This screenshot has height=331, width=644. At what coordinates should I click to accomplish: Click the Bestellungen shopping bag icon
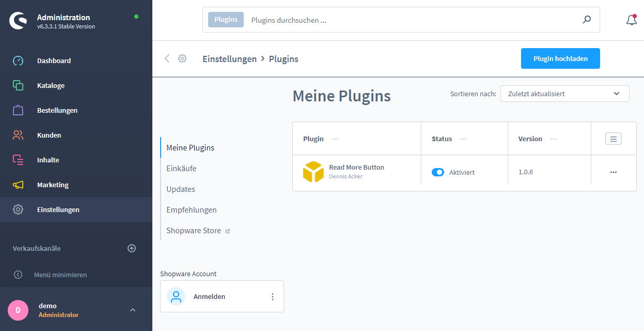pyautogui.click(x=18, y=110)
